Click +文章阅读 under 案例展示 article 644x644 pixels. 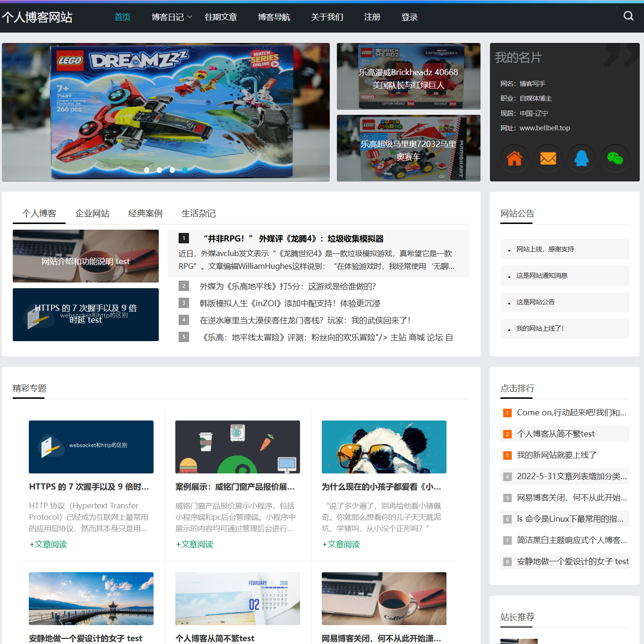pyautogui.click(x=195, y=544)
